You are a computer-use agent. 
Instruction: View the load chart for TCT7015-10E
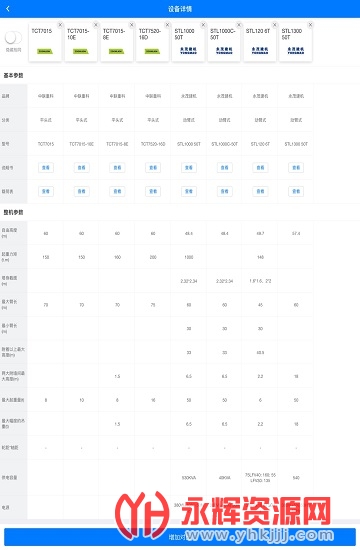coord(82,192)
